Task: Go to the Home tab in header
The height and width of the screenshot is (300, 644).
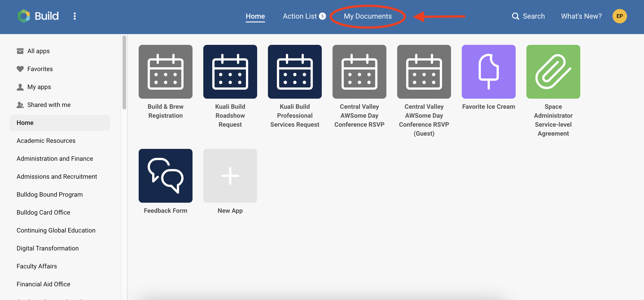Action: pos(255,16)
